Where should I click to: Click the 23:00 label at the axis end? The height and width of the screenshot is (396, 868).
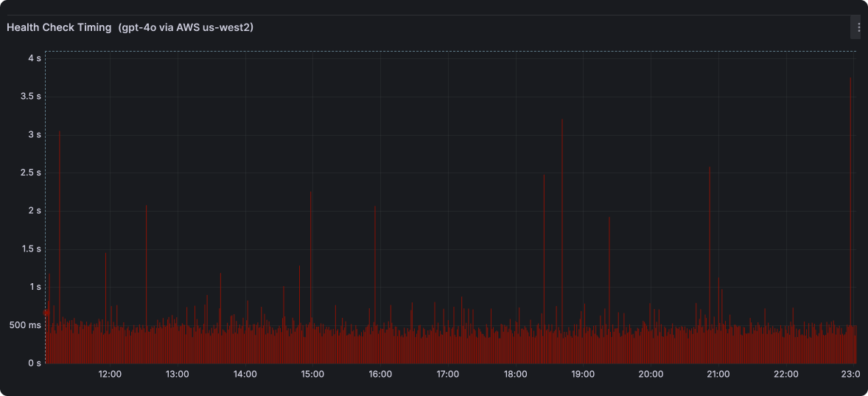[x=851, y=374]
